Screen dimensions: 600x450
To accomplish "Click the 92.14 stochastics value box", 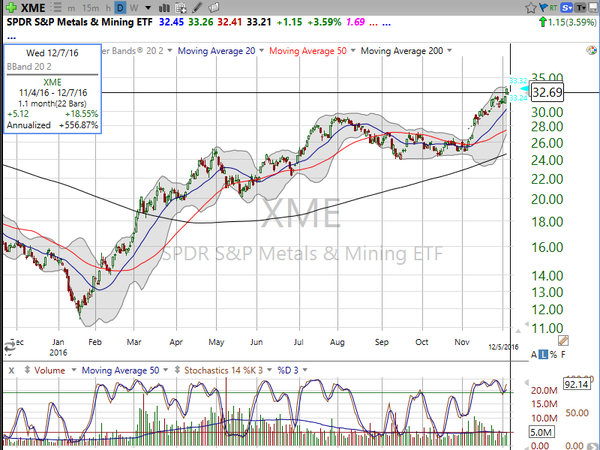I will [576, 384].
